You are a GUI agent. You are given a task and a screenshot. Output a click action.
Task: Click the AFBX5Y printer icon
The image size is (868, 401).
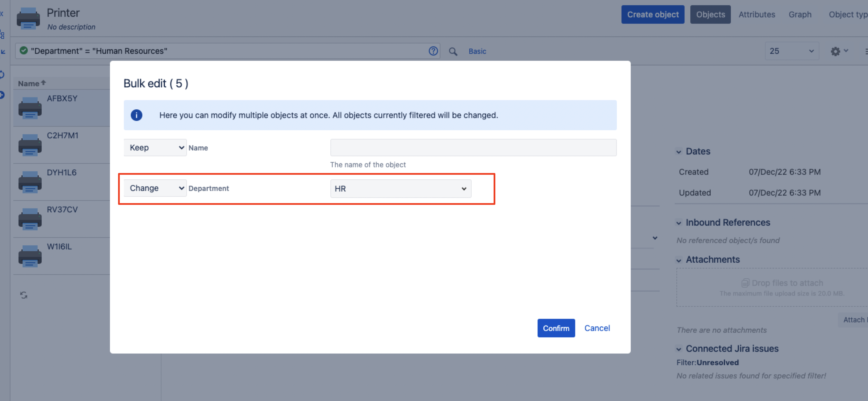click(30, 108)
